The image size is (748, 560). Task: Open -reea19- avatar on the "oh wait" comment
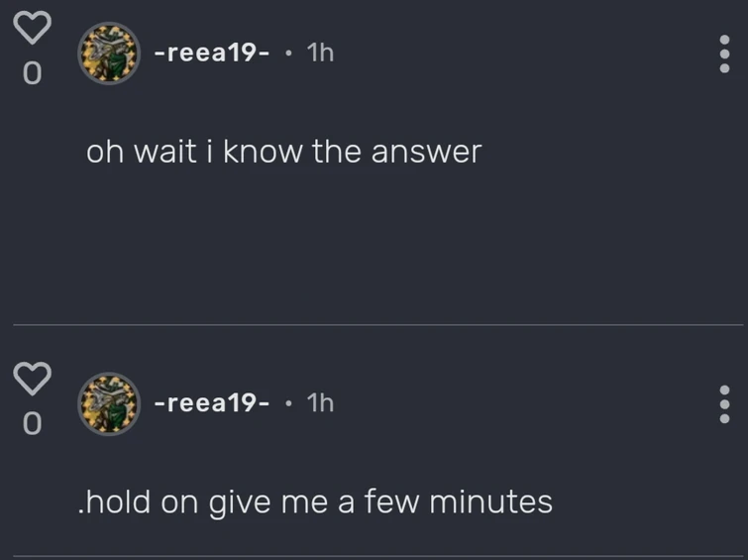click(x=108, y=54)
